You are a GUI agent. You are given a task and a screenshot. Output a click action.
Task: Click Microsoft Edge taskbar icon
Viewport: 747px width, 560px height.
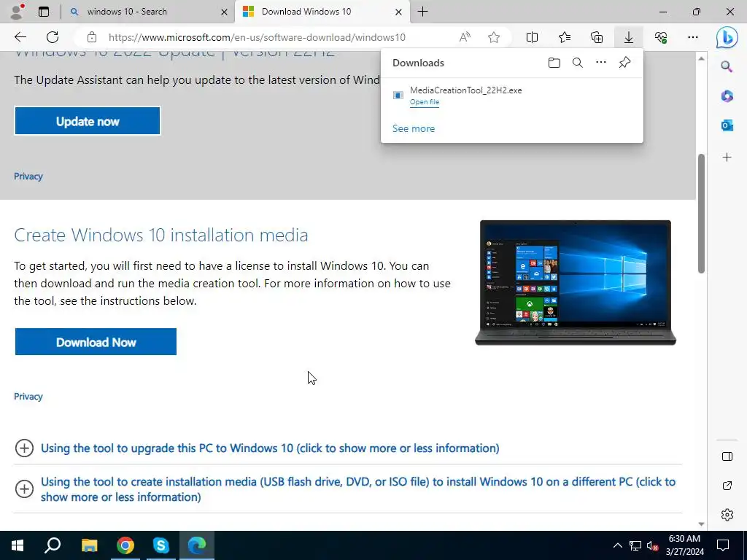click(197, 545)
